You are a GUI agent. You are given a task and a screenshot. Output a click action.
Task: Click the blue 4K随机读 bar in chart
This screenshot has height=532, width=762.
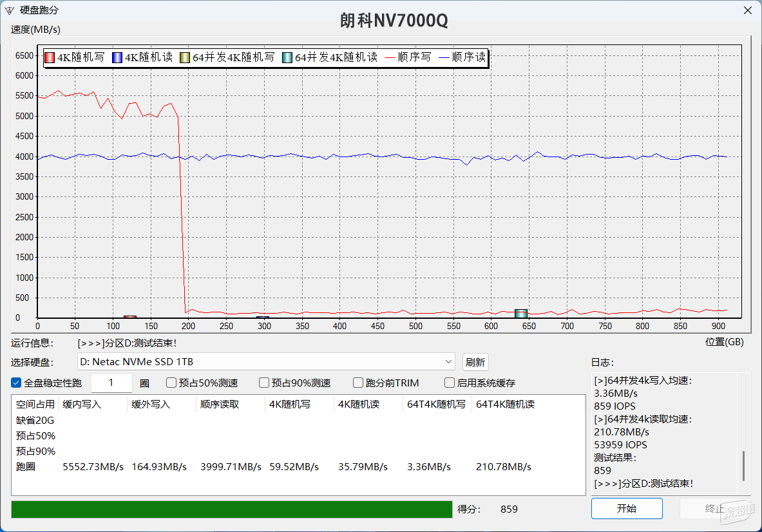coord(263,318)
